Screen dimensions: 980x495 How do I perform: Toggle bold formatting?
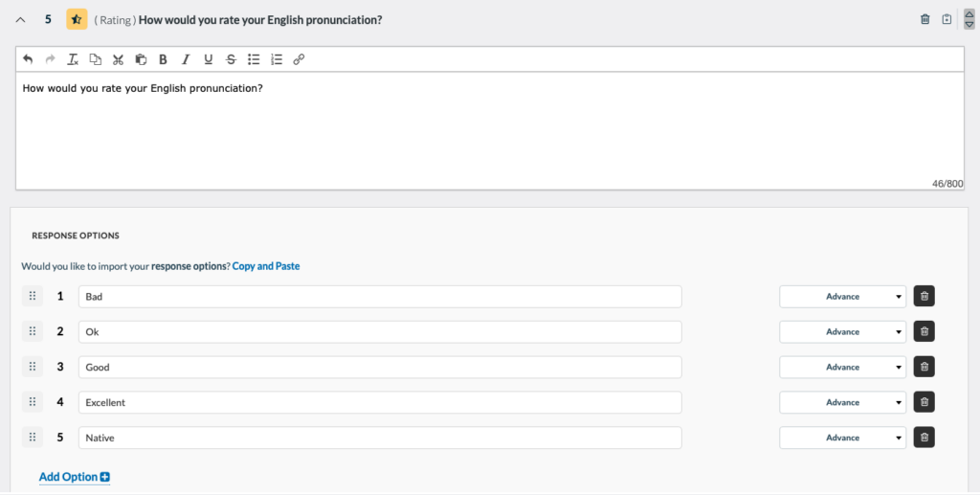pos(163,59)
